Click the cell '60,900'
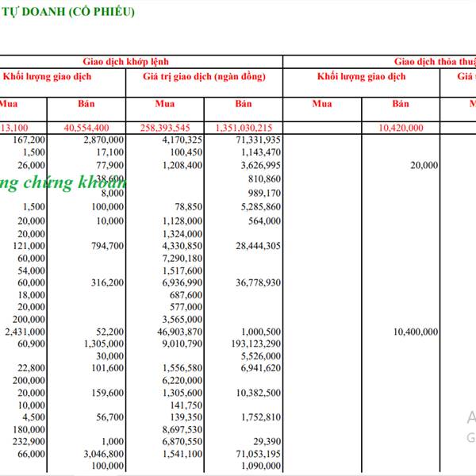 tap(31, 344)
